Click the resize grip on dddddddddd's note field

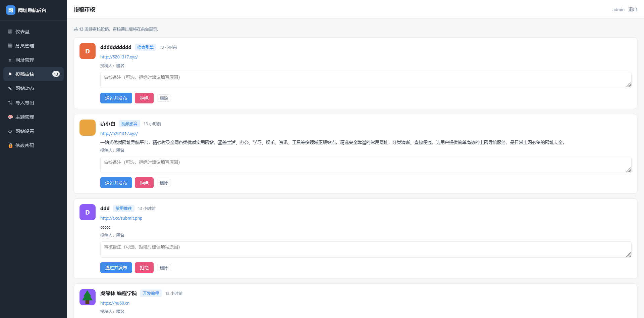click(629, 85)
